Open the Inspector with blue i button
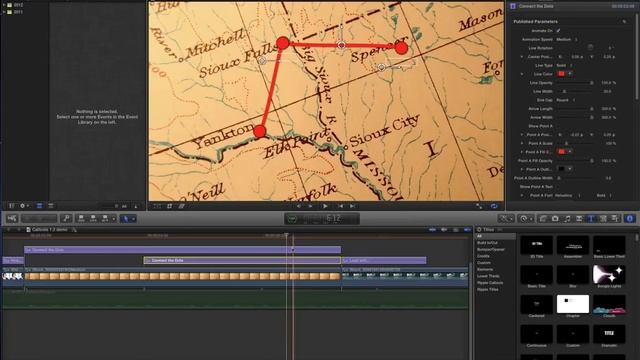Image resolution: width=640 pixels, height=360 pixels. [x=629, y=219]
